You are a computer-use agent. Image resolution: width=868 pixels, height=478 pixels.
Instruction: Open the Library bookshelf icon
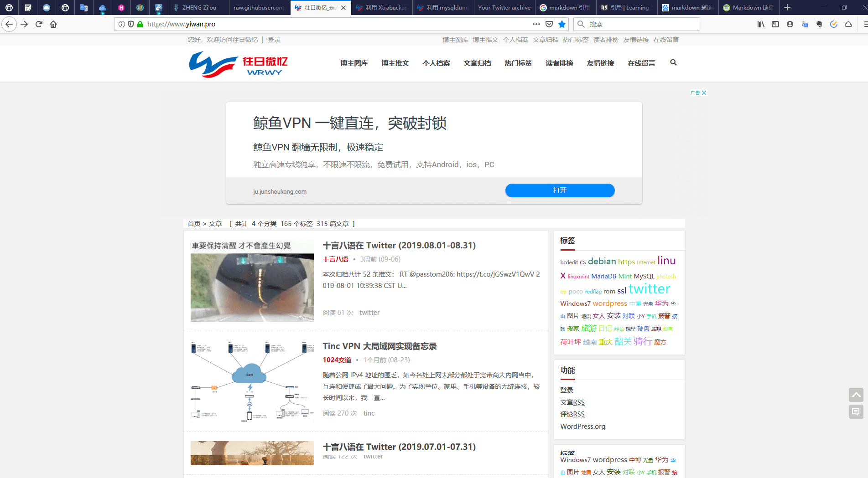[761, 24]
